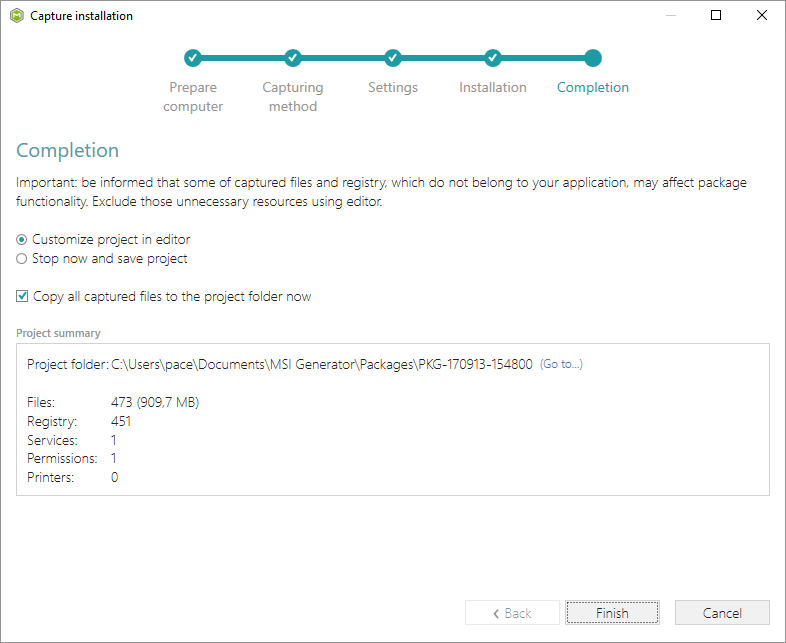The image size is (786, 643).
Task: Click the Capture installation app icon
Action: point(17,16)
